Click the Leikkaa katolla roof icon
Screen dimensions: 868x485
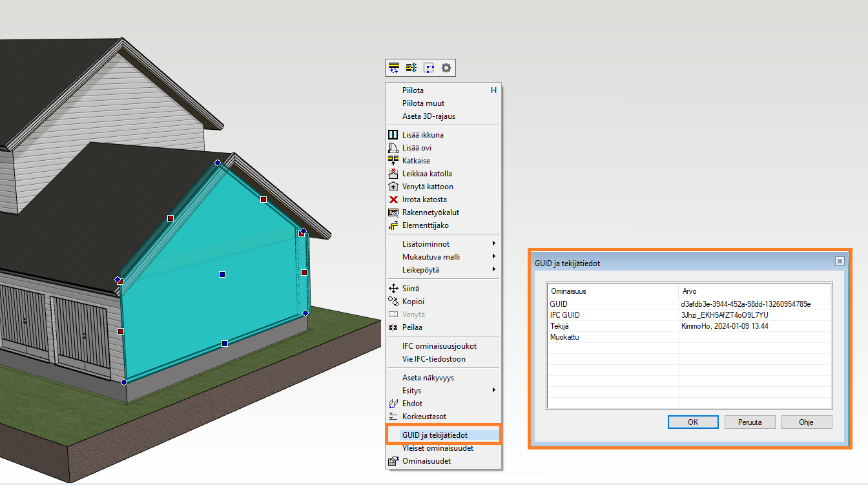click(x=393, y=174)
